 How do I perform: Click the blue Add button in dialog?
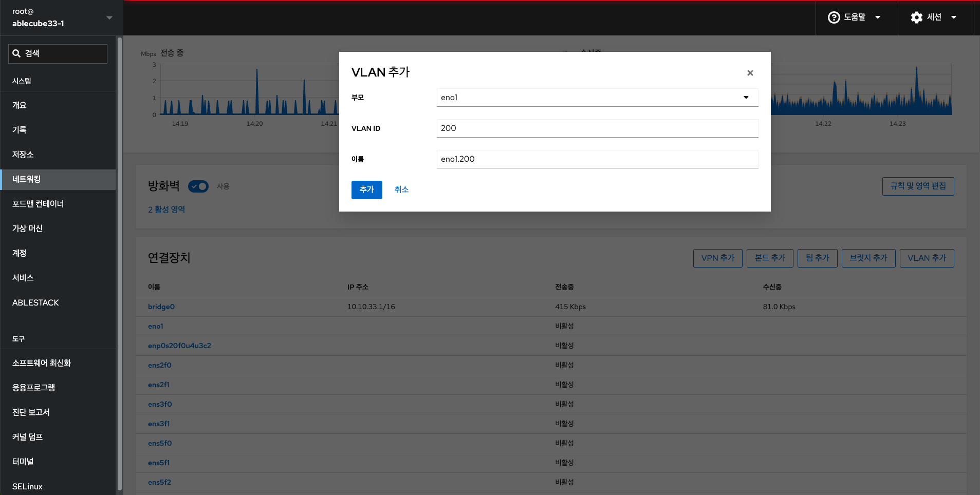[x=366, y=189]
